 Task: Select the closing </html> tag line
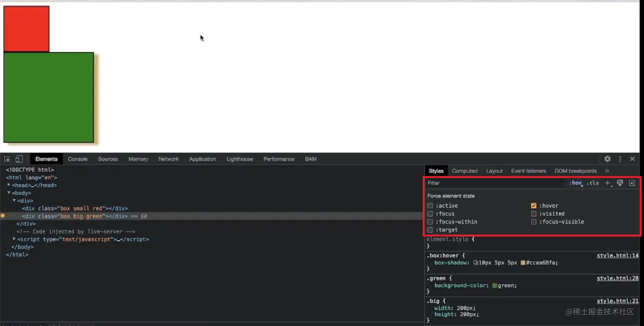point(17,254)
